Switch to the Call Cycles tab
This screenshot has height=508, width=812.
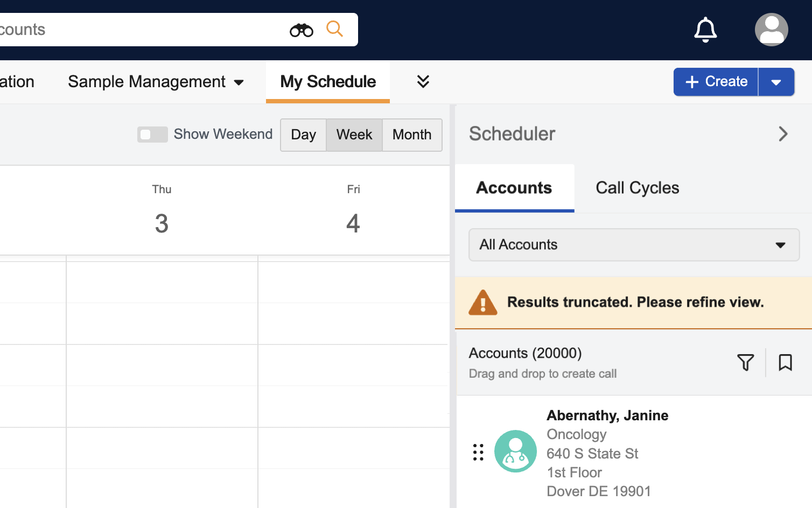click(637, 188)
